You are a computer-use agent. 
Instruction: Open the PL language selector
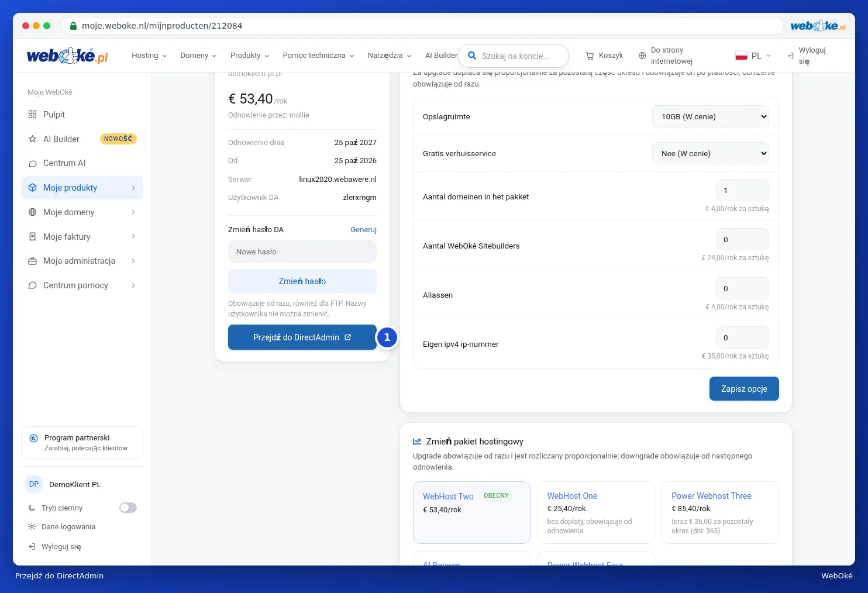tap(753, 56)
